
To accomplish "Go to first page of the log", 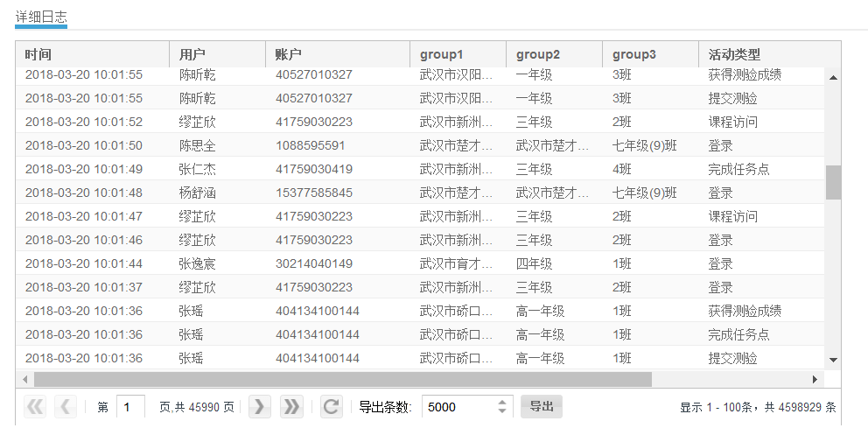I will point(35,407).
